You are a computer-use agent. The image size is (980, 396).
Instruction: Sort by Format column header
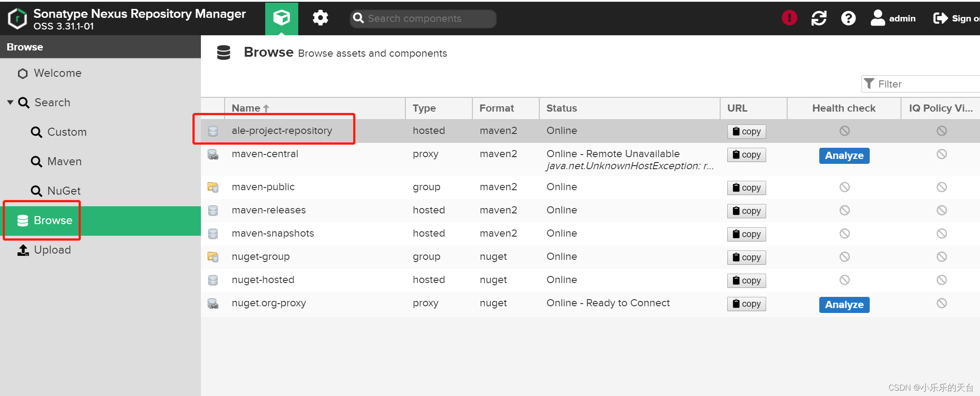pos(506,108)
